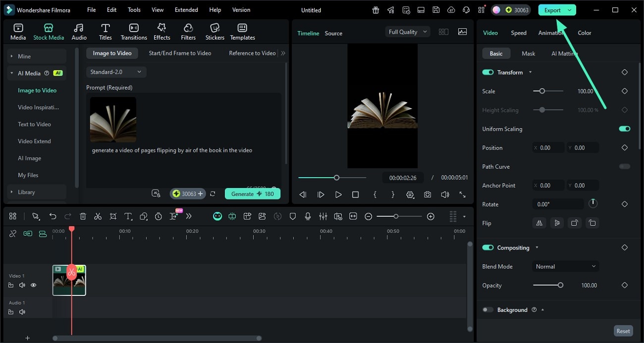Select the Titles panel
Viewport: 644px width, 343px height.
pos(105,31)
